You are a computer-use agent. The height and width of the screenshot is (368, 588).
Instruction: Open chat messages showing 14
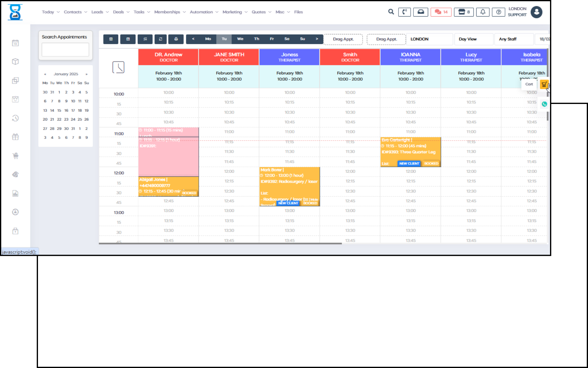441,12
